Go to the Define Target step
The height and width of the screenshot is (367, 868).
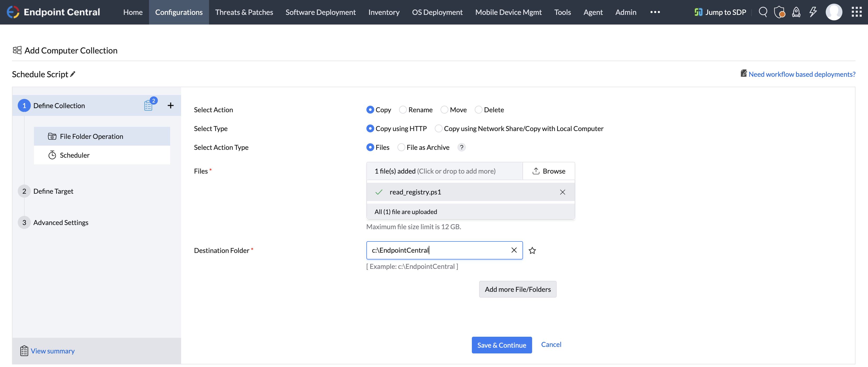[53, 191]
